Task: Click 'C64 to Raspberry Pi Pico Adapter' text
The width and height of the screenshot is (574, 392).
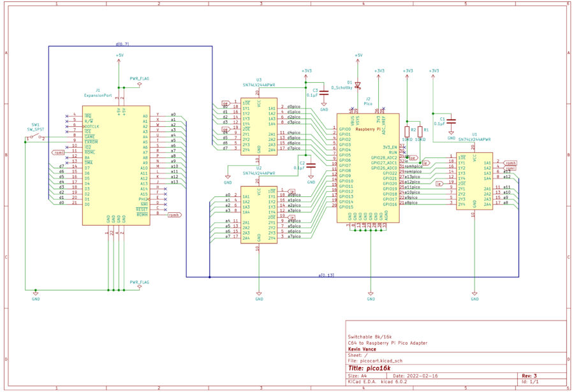Action: pyautogui.click(x=387, y=343)
